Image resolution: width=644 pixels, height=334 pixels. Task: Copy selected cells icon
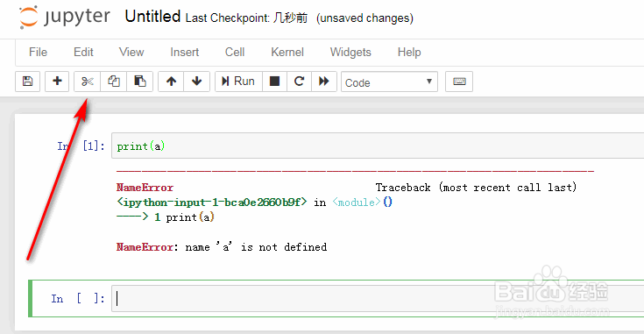tap(114, 82)
